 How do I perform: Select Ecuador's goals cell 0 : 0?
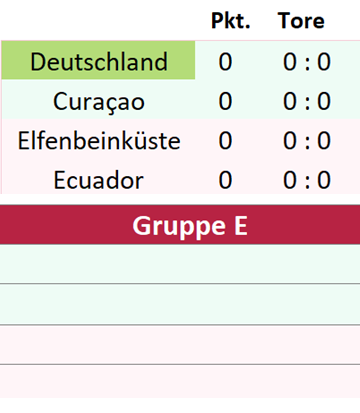coord(307,180)
